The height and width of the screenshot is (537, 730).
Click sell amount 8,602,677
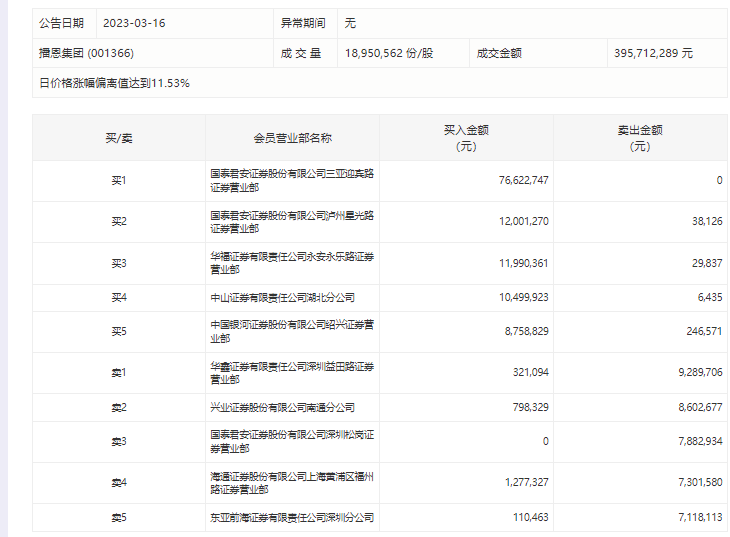coord(700,407)
